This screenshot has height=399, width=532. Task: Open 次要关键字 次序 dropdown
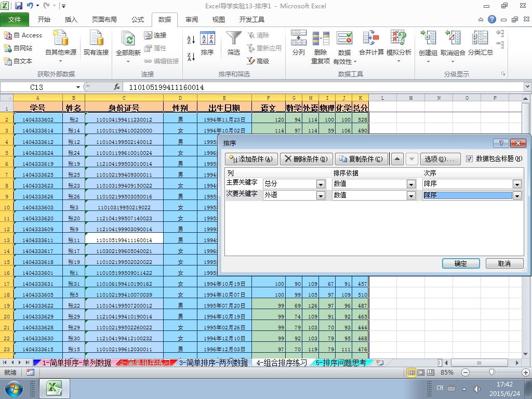click(517, 195)
